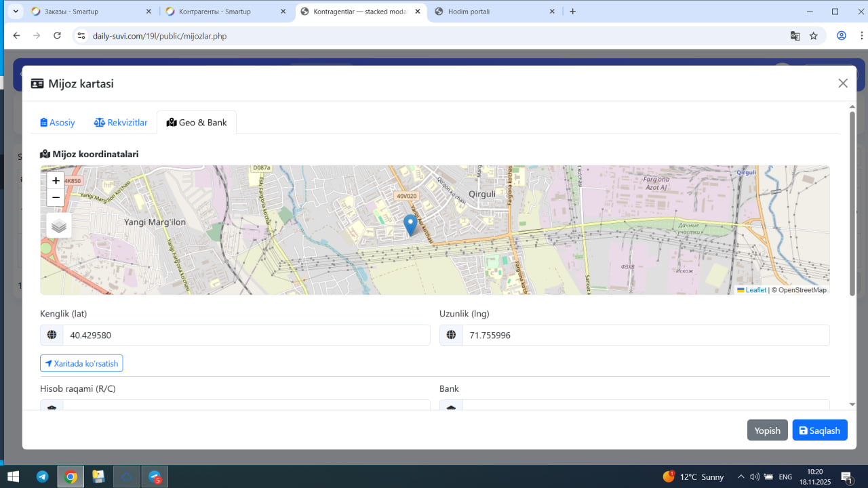Bookmark this page with star icon
This screenshot has width=868, height=488.
coord(814,36)
